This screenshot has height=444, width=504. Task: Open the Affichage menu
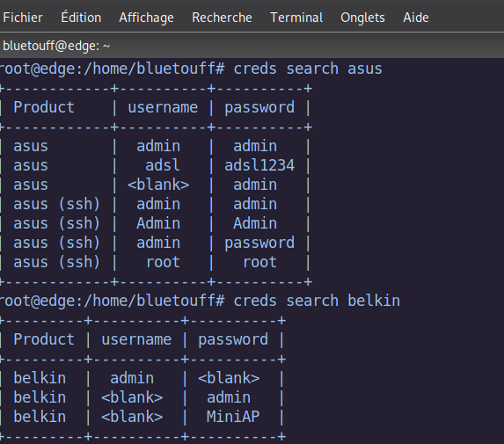point(146,18)
